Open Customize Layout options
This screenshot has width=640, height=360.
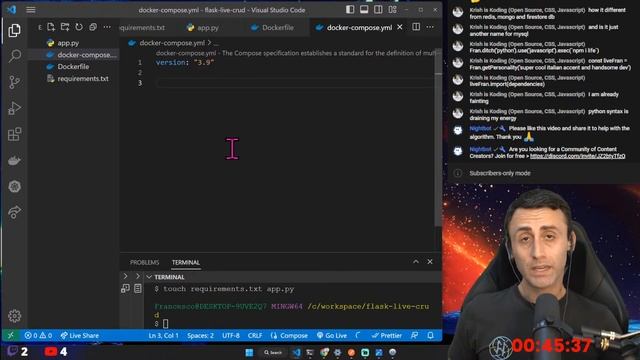pyautogui.click(x=392, y=9)
